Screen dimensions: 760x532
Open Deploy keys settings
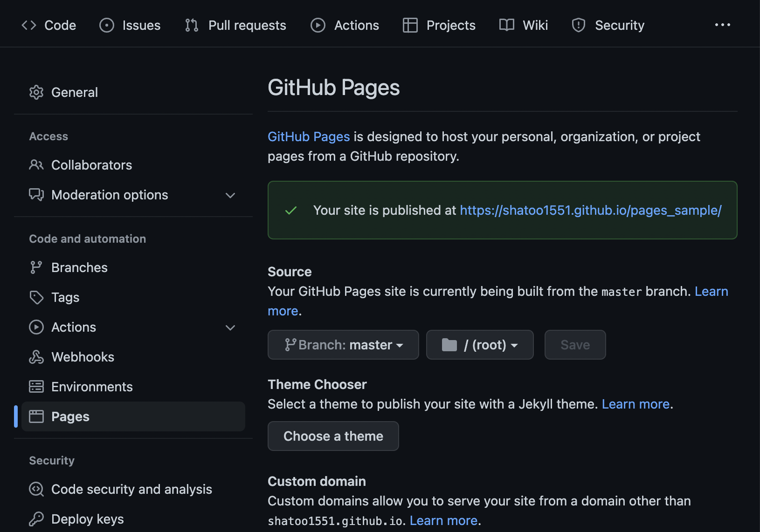pos(133,519)
